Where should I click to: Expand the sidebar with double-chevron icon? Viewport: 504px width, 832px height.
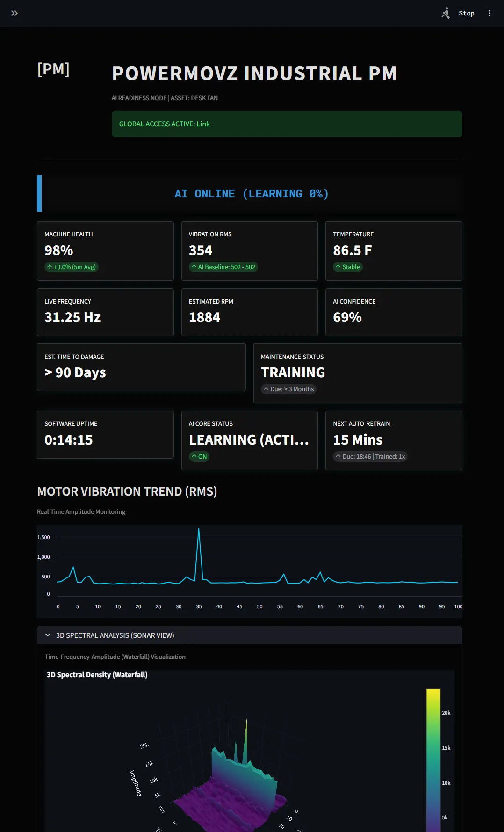(x=14, y=13)
